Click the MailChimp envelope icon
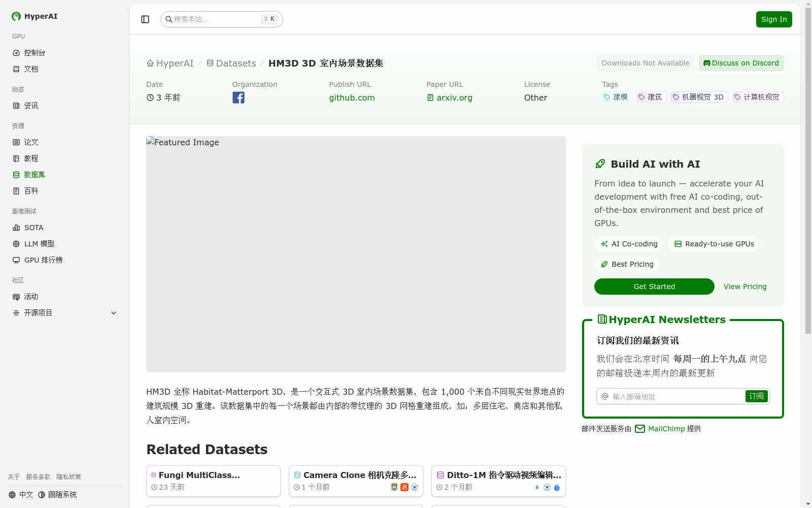Screen dimensions: 812x508 (640, 429)
